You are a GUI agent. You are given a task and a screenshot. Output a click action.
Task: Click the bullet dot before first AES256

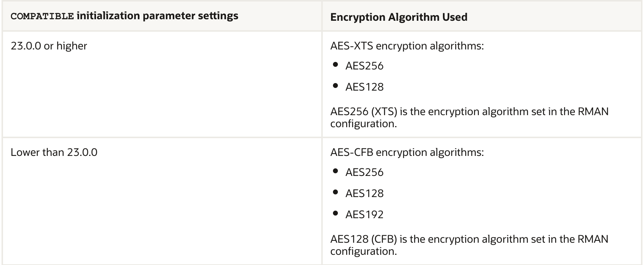(335, 65)
